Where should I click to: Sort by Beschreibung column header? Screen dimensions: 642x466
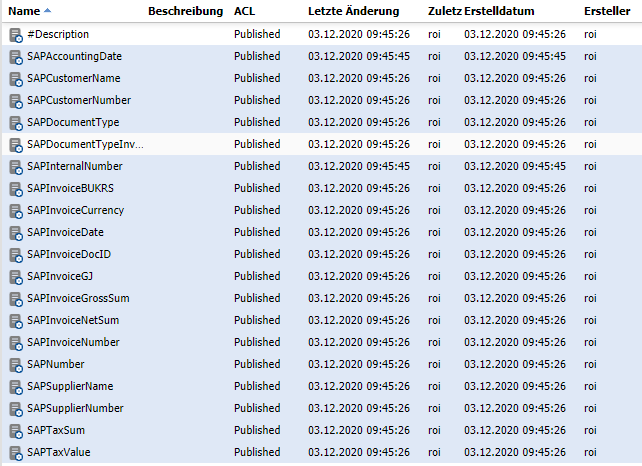185,11
